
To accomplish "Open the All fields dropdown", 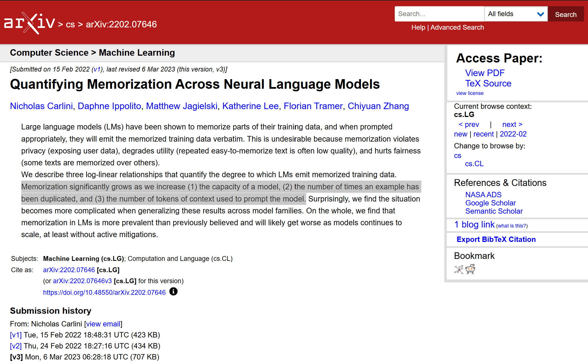I will click(516, 14).
